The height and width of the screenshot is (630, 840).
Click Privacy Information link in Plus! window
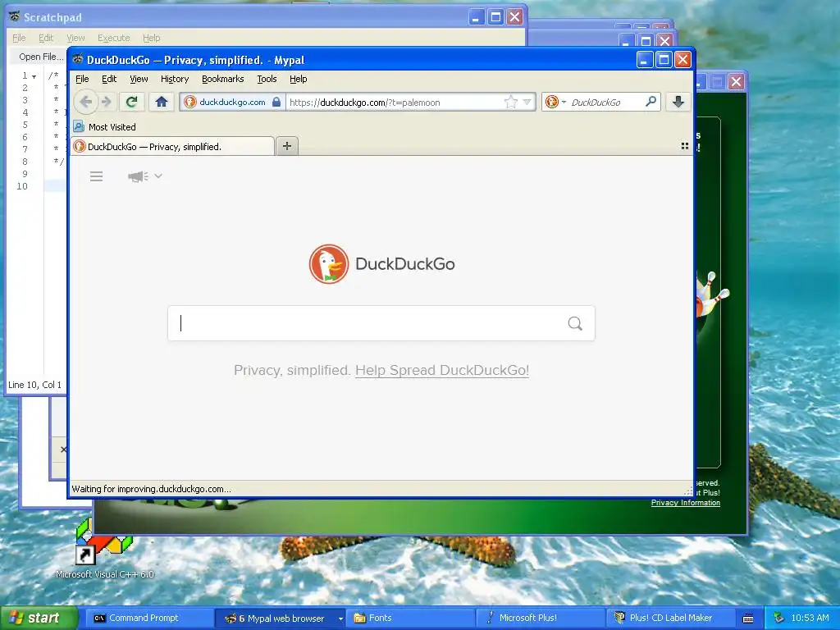click(685, 503)
